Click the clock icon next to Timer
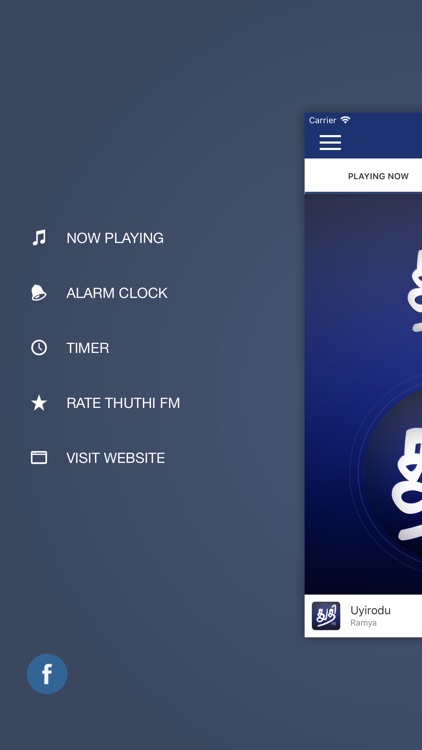The width and height of the screenshot is (422, 750). [x=39, y=348]
